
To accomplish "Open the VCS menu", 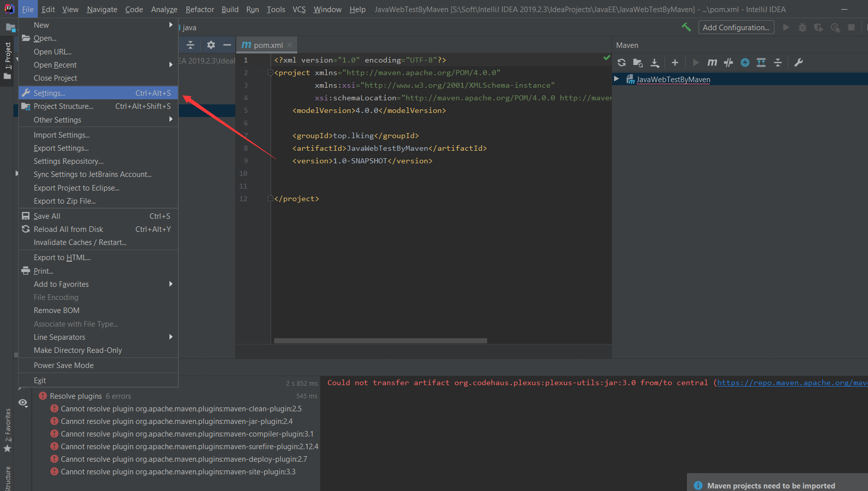I will pos(299,9).
